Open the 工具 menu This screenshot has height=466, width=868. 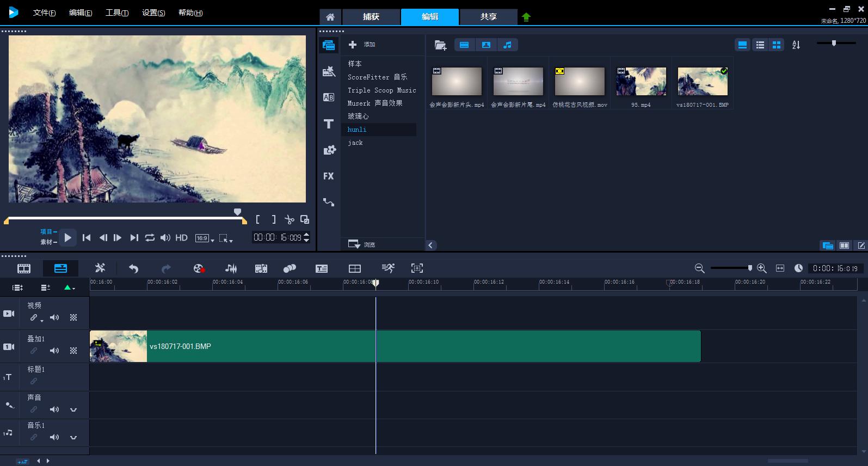[x=117, y=13]
